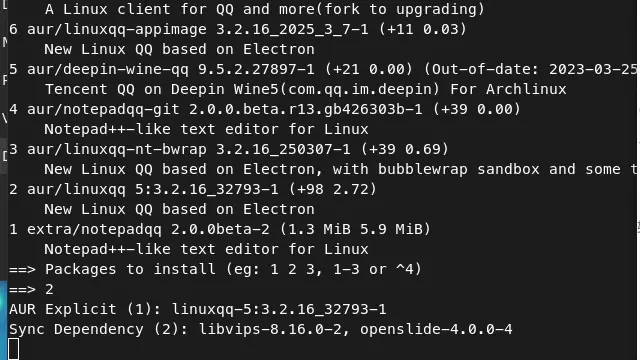Click the libvips-8.16.0-2 dependency name
Screen dimensions: 640x360
[x=270, y=329]
